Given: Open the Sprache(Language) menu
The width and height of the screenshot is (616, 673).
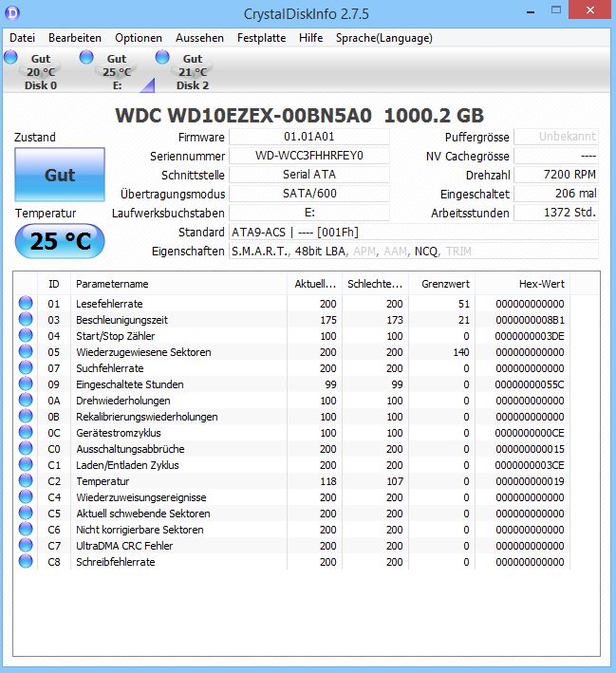Looking at the screenshot, I should (x=384, y=38).
